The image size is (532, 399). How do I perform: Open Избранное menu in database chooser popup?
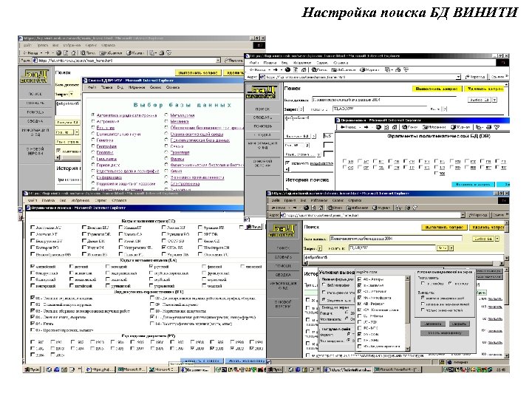coord(137,87)
